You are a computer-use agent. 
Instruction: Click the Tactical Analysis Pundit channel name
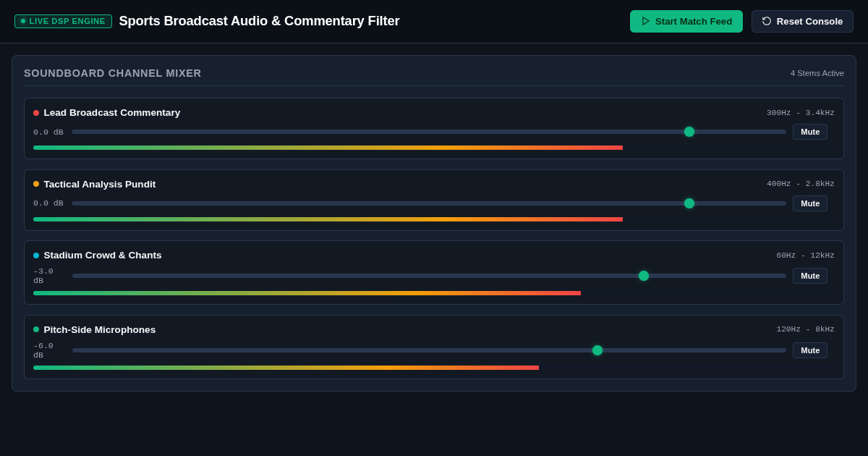tap(100, 184)
